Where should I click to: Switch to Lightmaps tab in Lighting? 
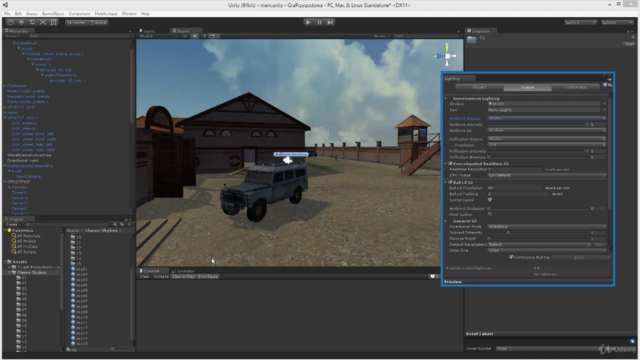[576, 87]
